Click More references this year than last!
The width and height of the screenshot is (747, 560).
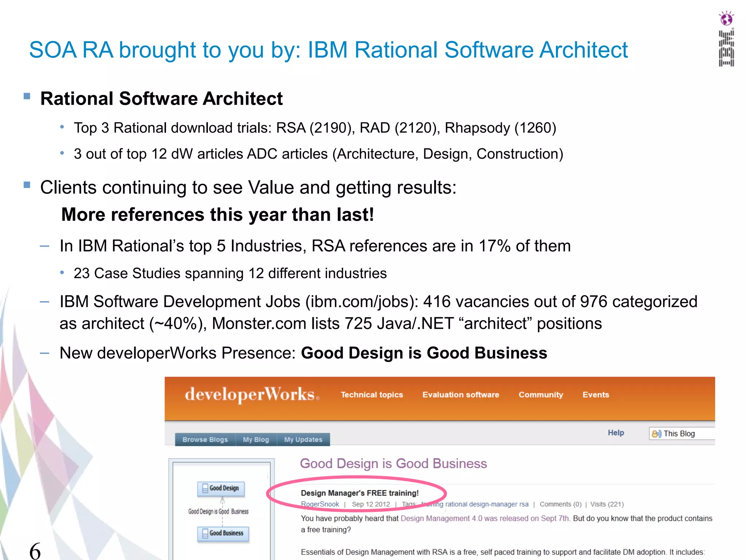(218, 215)
